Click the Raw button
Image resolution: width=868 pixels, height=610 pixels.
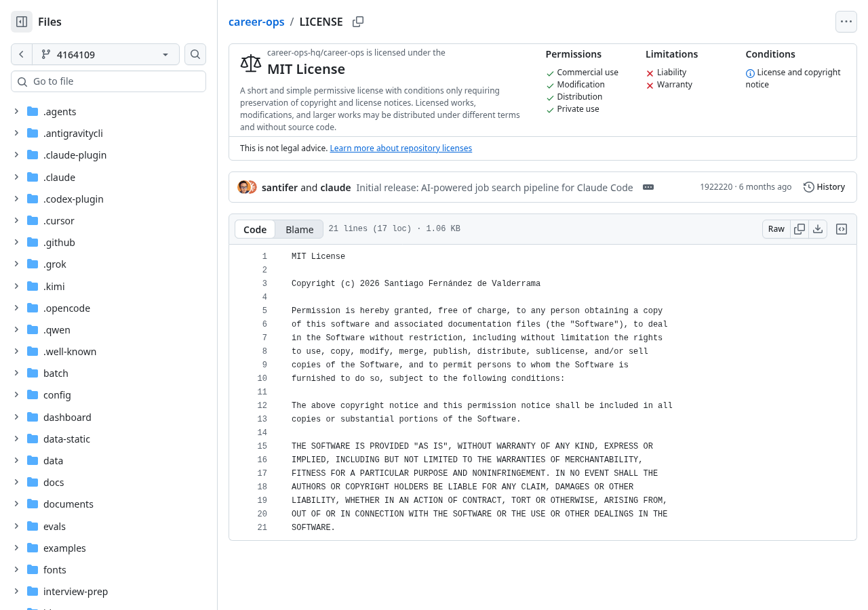(x=776, y=229)
